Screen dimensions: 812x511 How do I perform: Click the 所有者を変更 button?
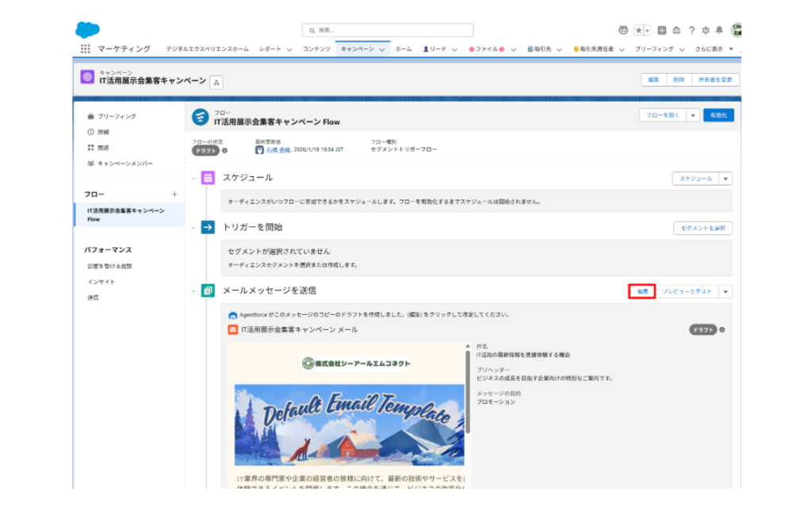[x=715, y=79]
